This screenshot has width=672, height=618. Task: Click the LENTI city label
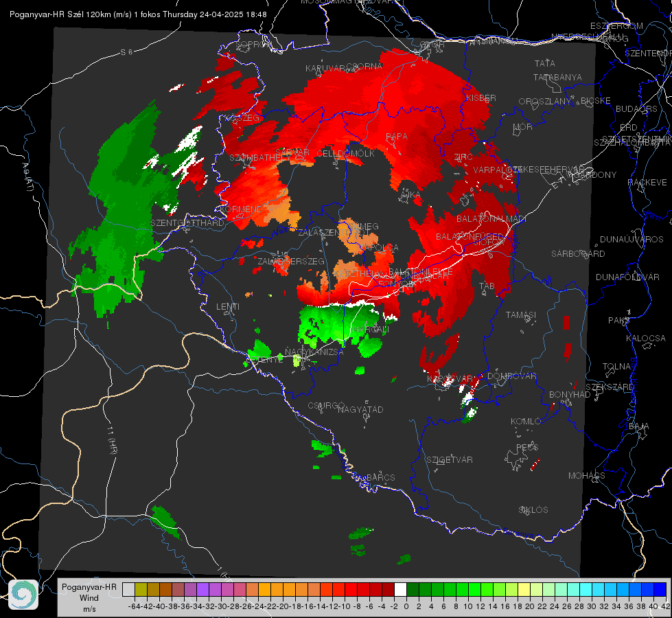(x=228, y=307)
